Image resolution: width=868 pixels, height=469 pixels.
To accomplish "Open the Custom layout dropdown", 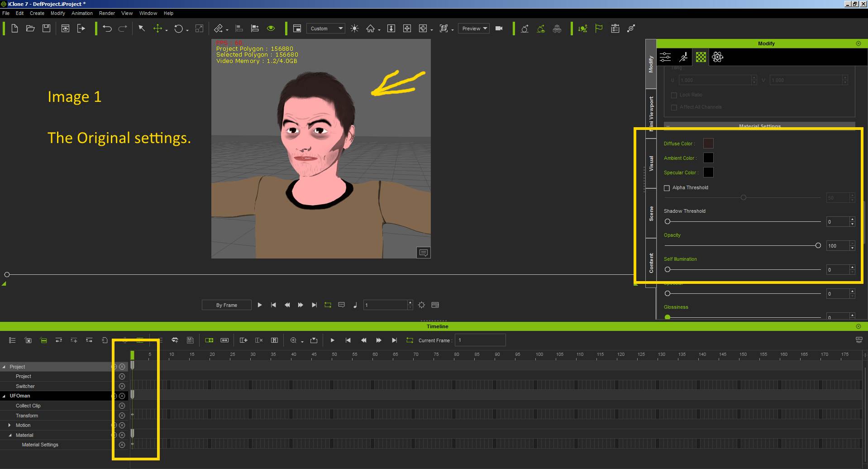I will (326, 29).
